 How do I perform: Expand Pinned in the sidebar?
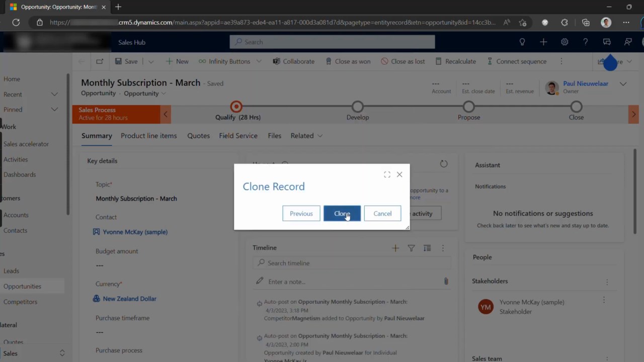coord(54,110)
